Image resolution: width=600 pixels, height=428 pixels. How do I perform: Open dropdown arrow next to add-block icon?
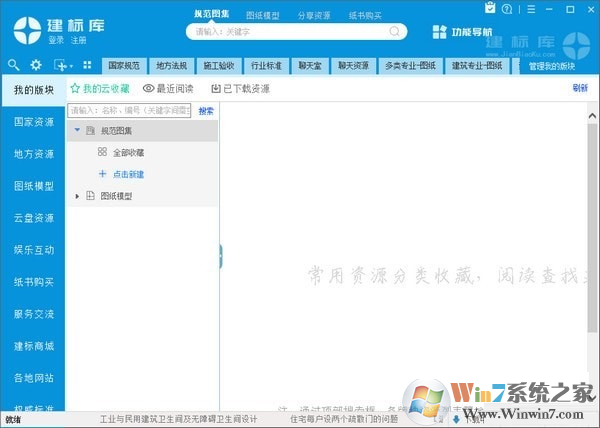coord(71,67)
